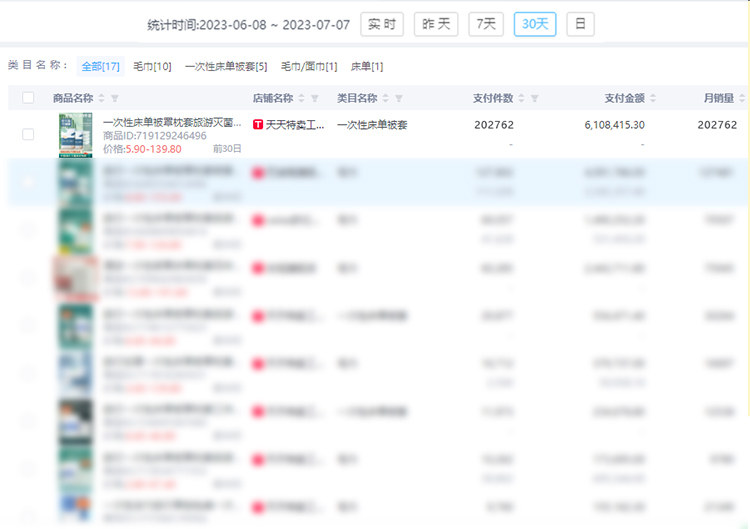Check the box for the first product row

point(28,134)
